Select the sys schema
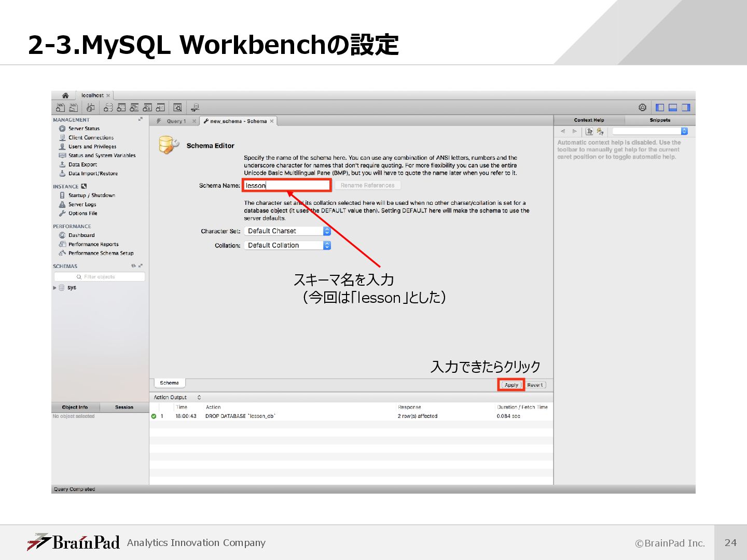Image resolution: width=747 pixels, height=560 pixels. click(67, 288)
